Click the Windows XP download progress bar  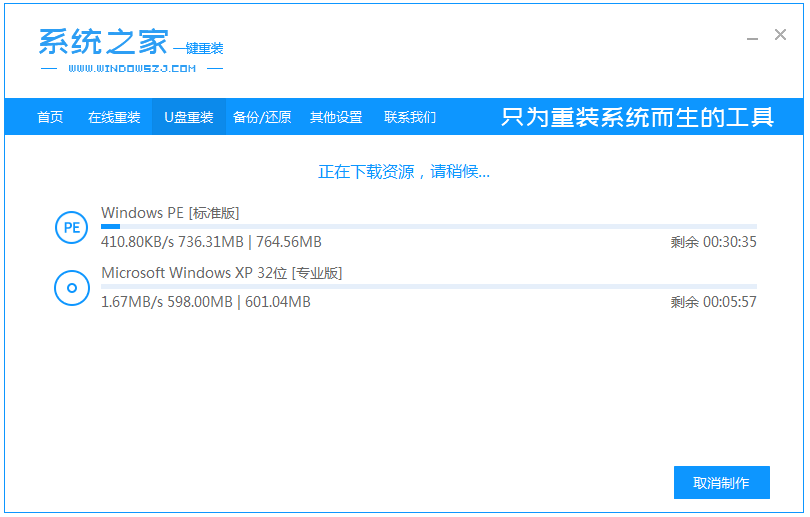point(428,287)
